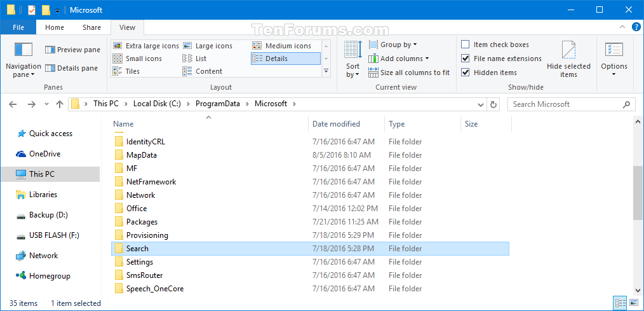Go back to previous folder
The image size is (644, 311).
[13, 104]
